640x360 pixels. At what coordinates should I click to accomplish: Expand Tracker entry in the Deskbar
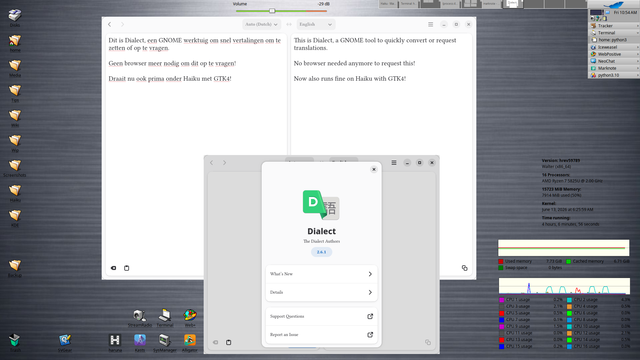point(614,26)
